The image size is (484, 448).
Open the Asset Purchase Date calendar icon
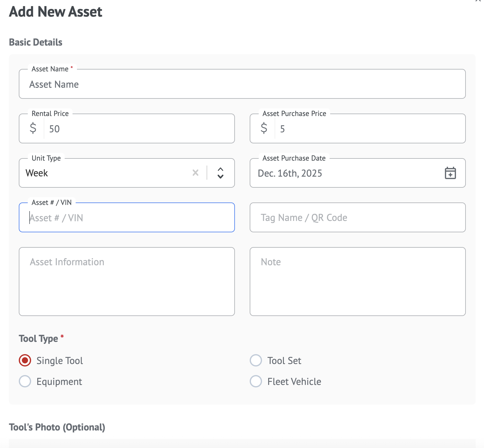click(450, 173)
